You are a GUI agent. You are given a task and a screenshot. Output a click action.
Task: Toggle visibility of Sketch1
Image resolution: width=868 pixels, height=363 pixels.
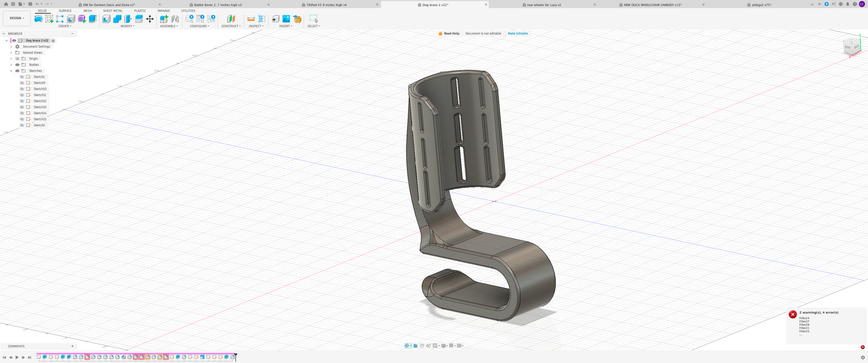pos(22,77)
